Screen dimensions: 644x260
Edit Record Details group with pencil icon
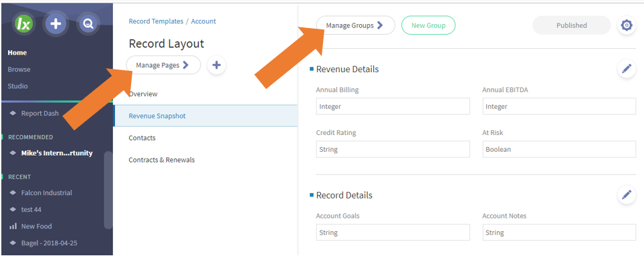point(627,194)
